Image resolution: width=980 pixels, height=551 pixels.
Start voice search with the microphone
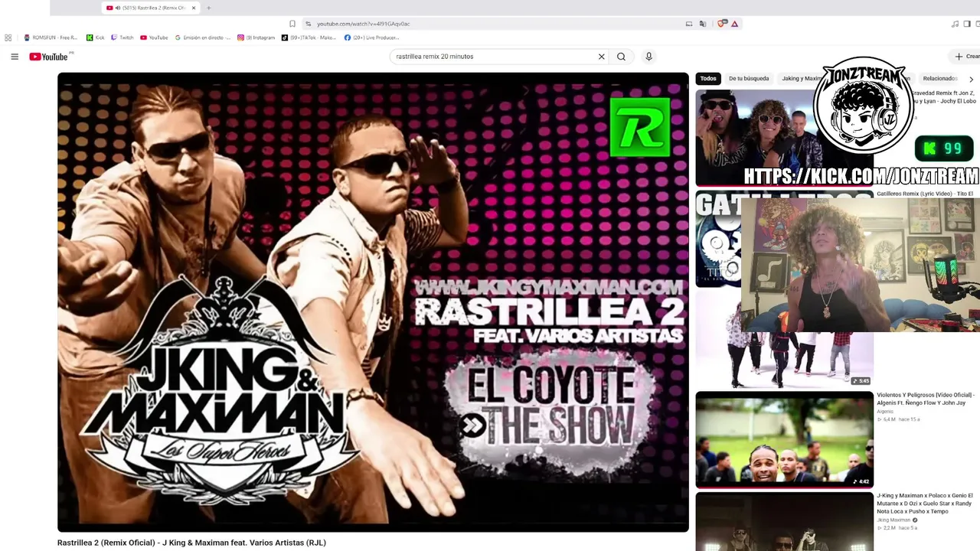648,57
